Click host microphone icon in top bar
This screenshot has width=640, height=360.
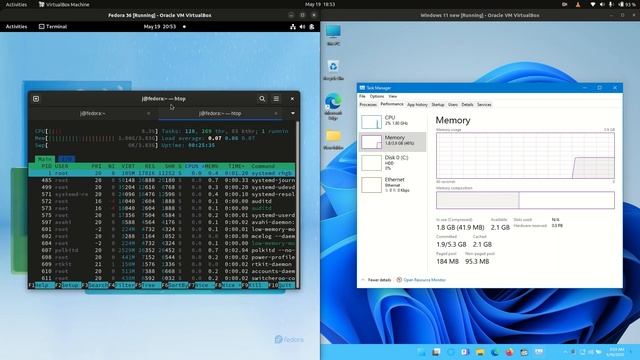coord(611,4)
